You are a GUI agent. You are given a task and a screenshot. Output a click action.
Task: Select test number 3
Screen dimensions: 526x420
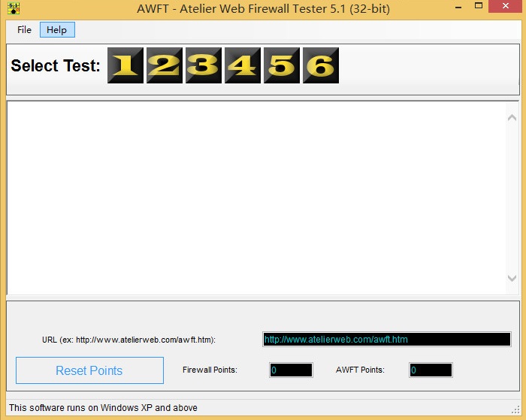tap(204, 65)
